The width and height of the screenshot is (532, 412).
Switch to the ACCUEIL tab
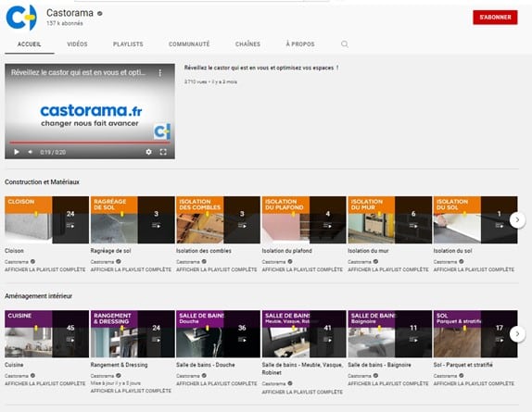(29, 44)
